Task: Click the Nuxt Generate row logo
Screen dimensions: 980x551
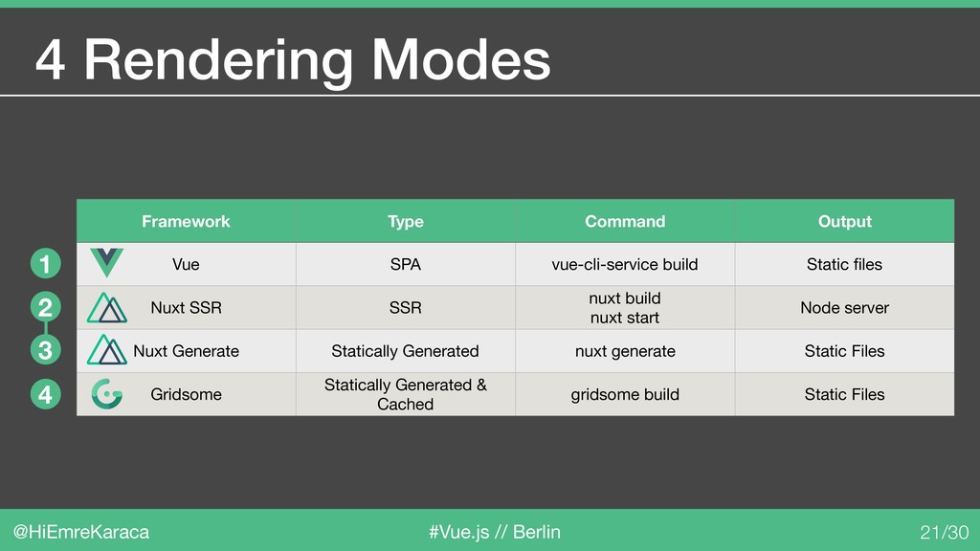Action: [x=107, y=350]
